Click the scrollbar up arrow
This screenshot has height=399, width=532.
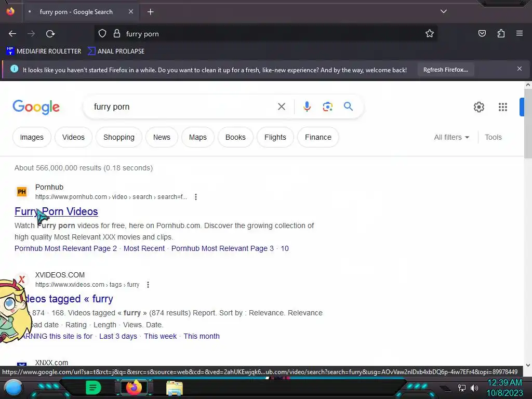pyautogui.click(x=528, y=85)
